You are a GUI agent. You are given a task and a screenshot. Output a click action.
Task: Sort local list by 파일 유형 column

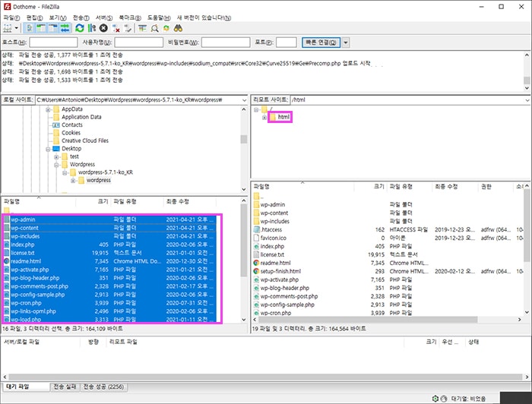138,202
